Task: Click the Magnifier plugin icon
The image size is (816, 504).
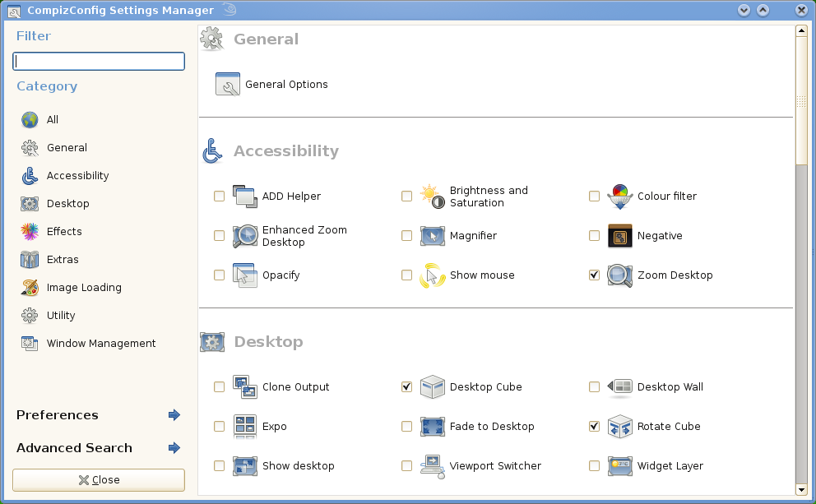Action: (x=433, y=236)
